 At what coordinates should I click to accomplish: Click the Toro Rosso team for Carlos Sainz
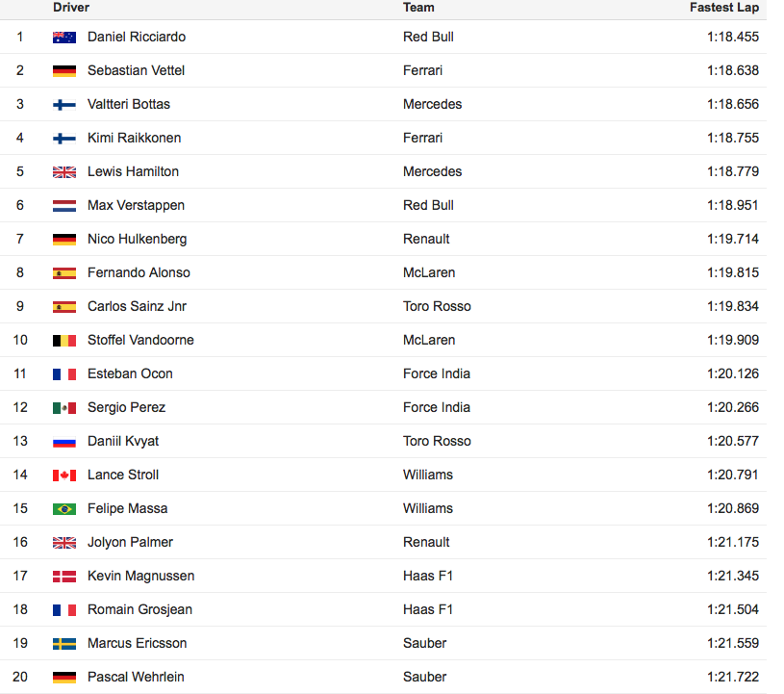437,306
